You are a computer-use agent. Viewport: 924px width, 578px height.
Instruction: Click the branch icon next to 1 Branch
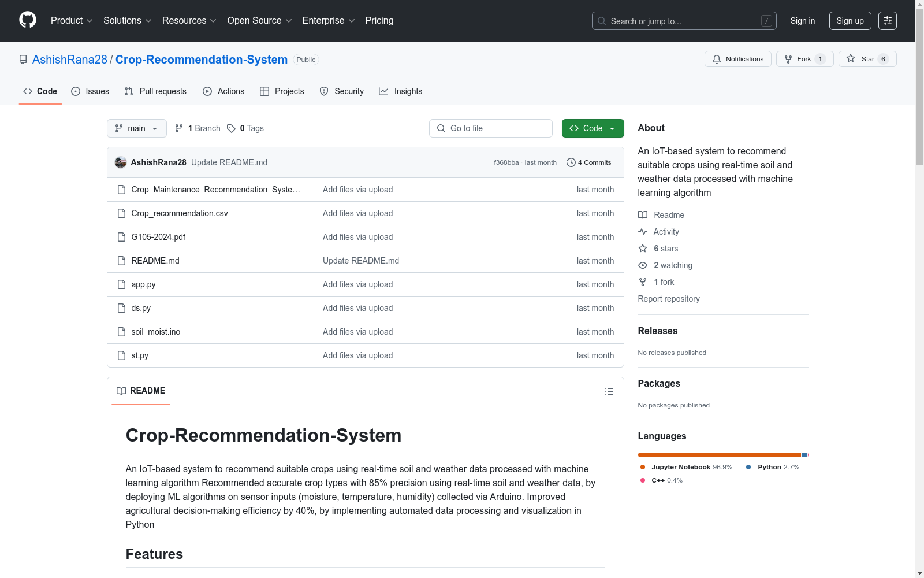tap(179, 128)
